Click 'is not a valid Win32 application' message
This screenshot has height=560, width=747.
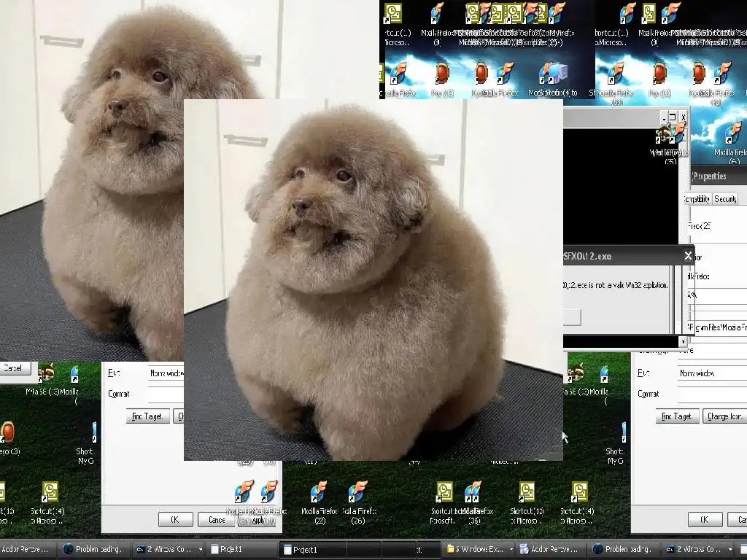click(616, 285)
